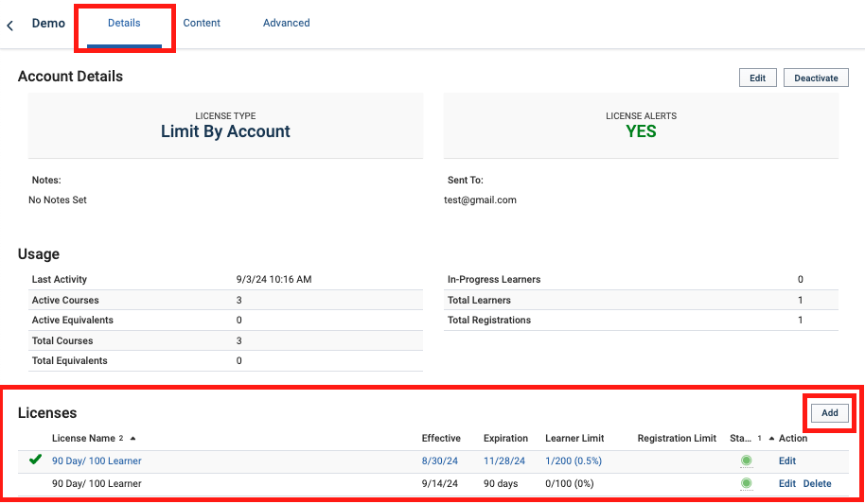Click the 9/14/24 effective date cell
The image size is (865, 504).
[x=440, y=483]
